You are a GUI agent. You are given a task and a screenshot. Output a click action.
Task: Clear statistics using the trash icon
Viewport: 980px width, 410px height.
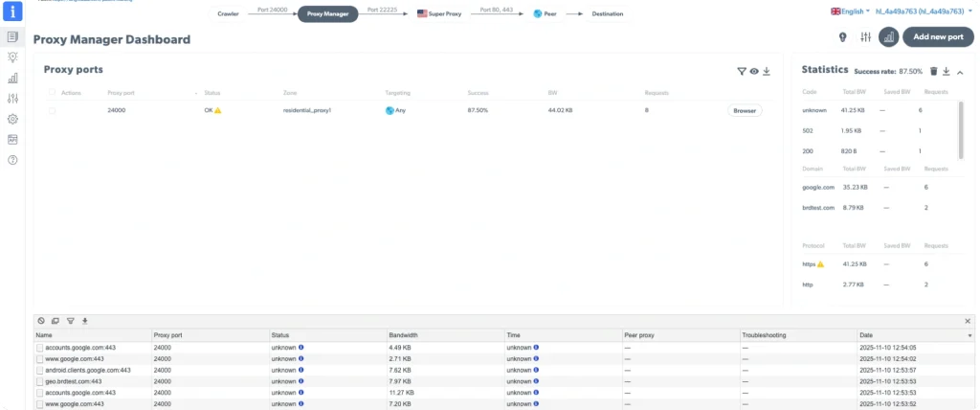click(x=934, y=71)
